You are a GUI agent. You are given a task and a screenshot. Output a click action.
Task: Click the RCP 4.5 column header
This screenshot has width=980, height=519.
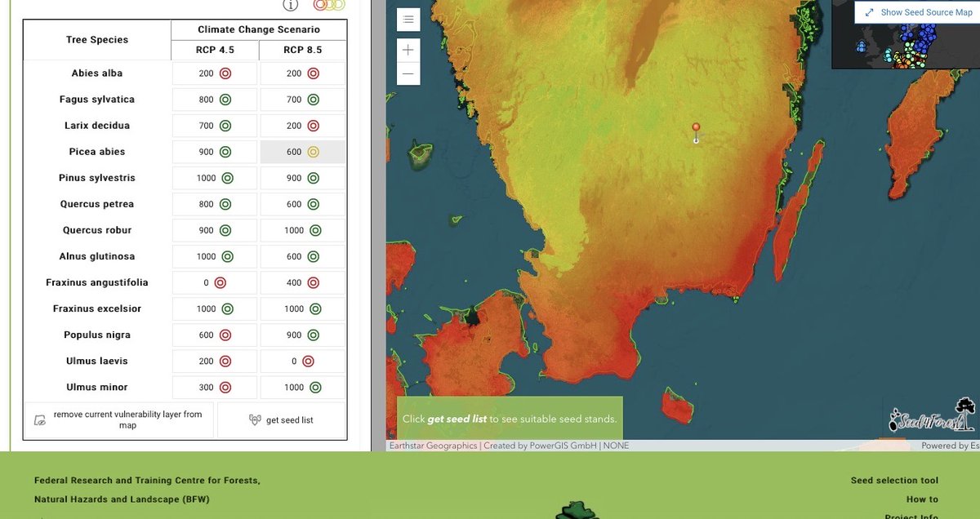click(x=215, y=50)
